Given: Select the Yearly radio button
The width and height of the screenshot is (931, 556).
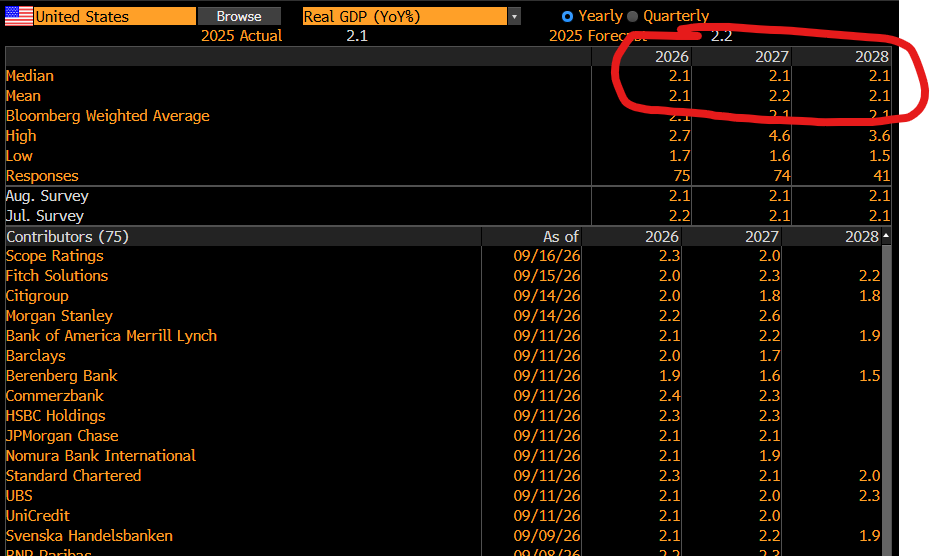Looking at the screenshot, I should coord(567,16).
